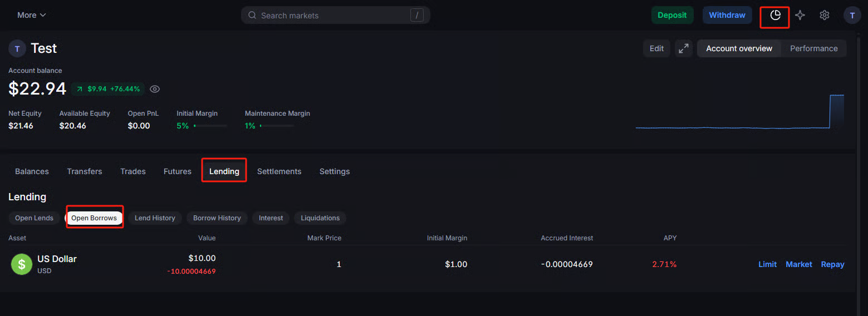Click the US Dollar coin icon

pyautogui.click(x=22, y=264)
